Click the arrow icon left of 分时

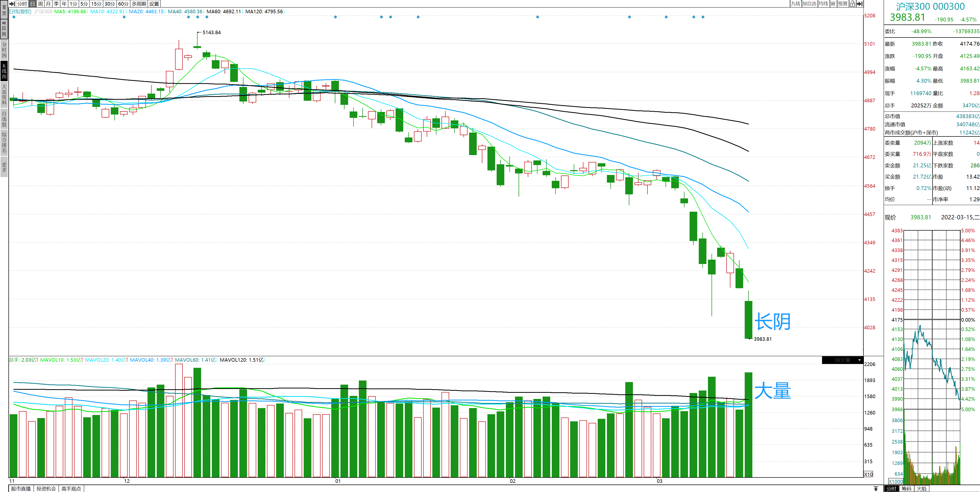tap(12, 4)
